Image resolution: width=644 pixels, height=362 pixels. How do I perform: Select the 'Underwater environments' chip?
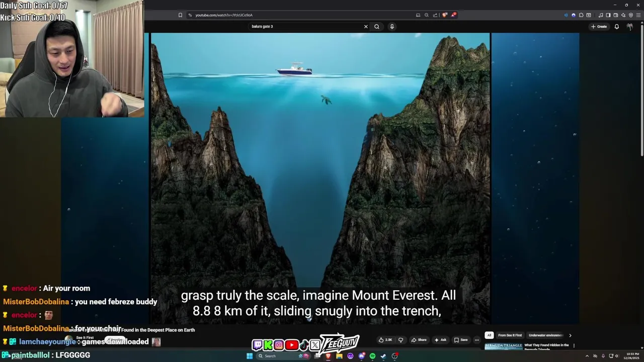click(545, 335)
